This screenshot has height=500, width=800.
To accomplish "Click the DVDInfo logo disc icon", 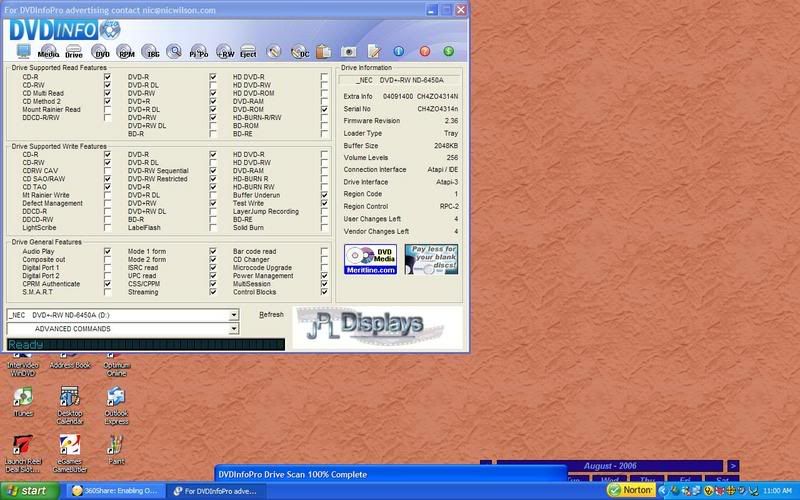I will [110, 30].
